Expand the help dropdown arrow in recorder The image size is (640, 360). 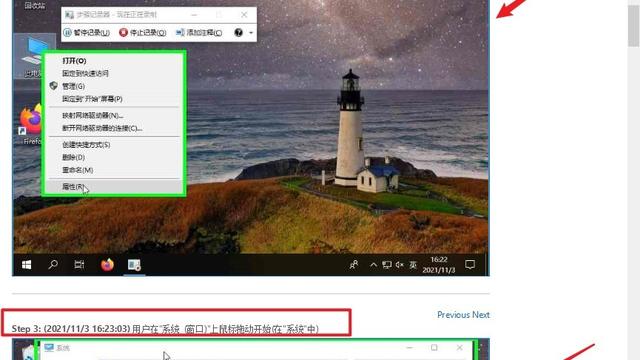click(251, 33)
